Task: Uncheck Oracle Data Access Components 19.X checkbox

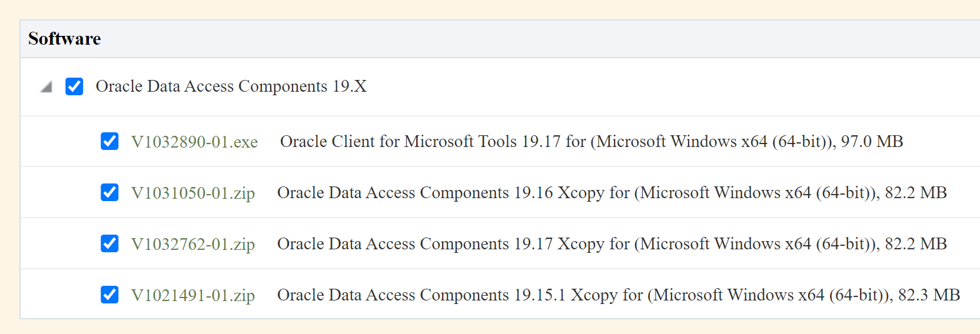Action: pyautogui.click(x=74, y=86)
